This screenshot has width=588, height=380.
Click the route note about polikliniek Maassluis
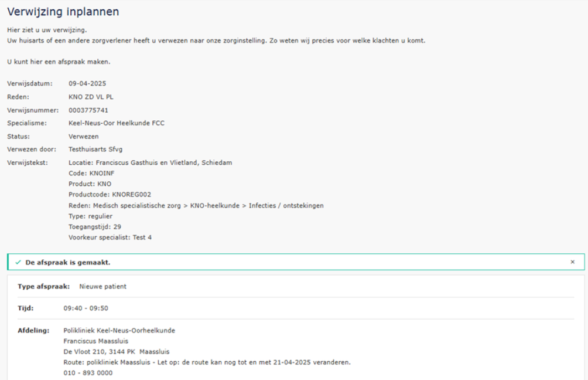(207, 362)
